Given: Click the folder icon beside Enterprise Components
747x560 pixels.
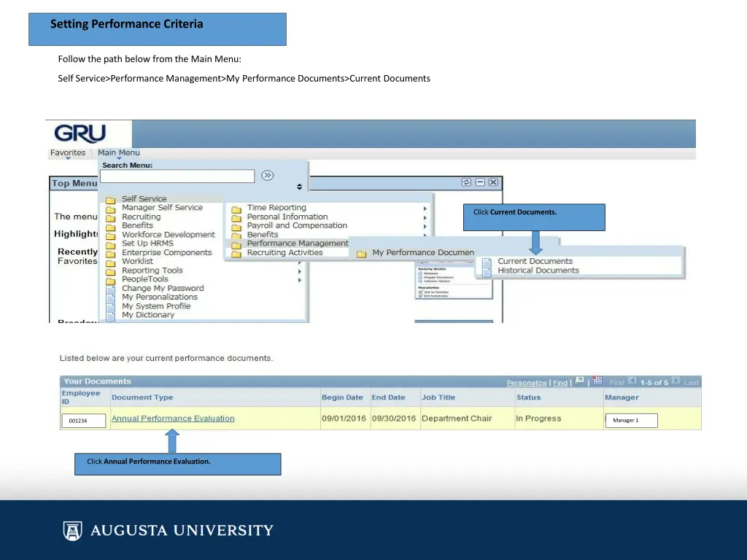Looking at the screenshot, I should point(111,254).
